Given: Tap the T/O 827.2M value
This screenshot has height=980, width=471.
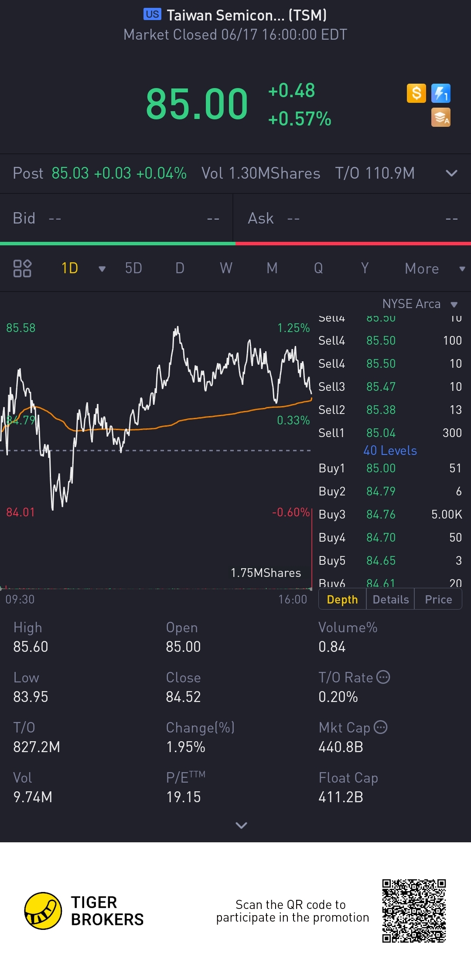Looking at the screenshot, I should coord(37,747).
